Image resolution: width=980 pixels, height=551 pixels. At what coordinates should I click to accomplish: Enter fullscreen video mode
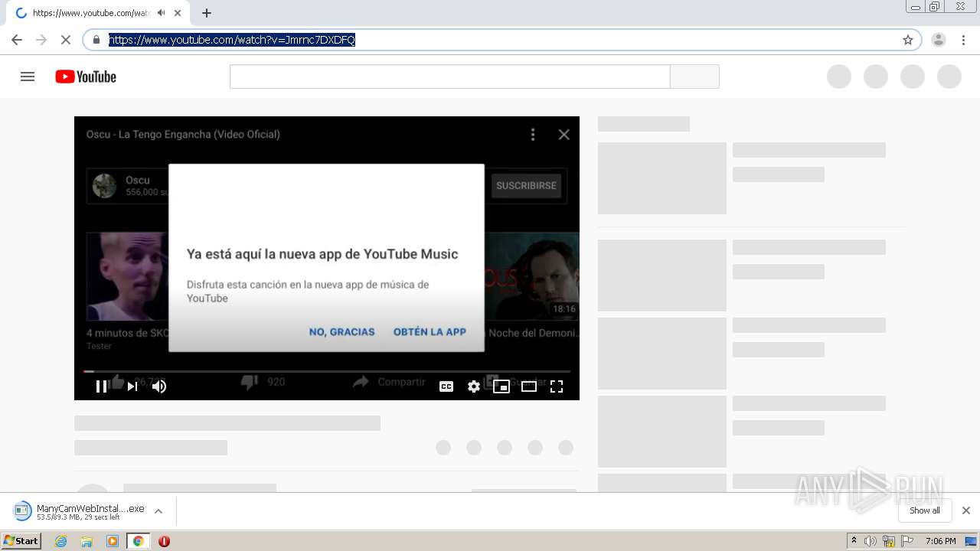[557, 386]
